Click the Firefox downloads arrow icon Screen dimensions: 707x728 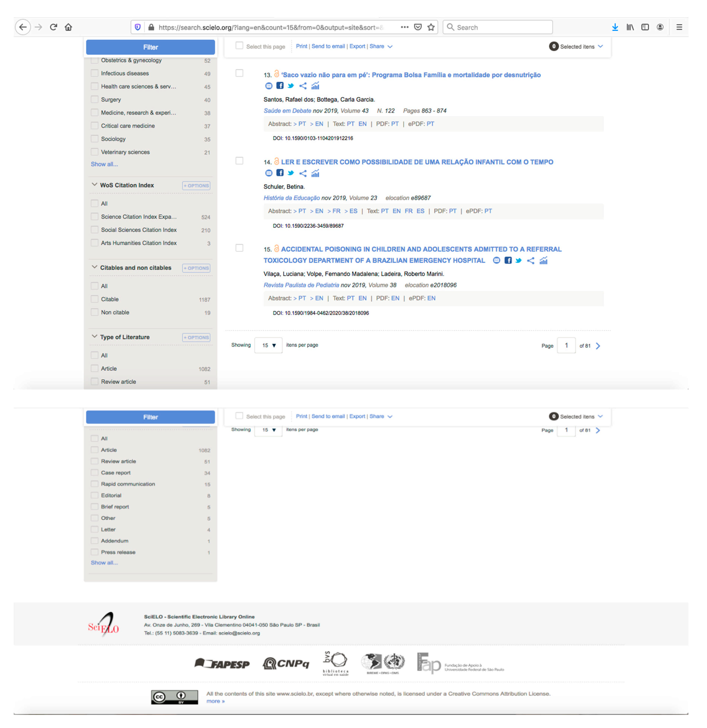[x=615, y=27]
